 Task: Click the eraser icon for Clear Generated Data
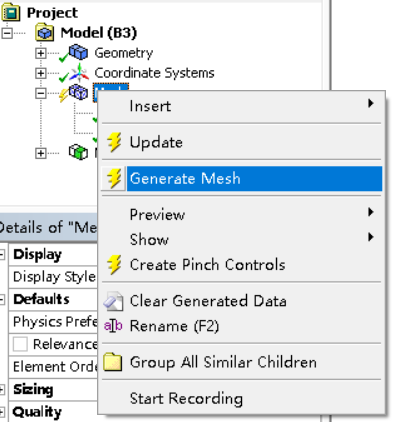113,301
